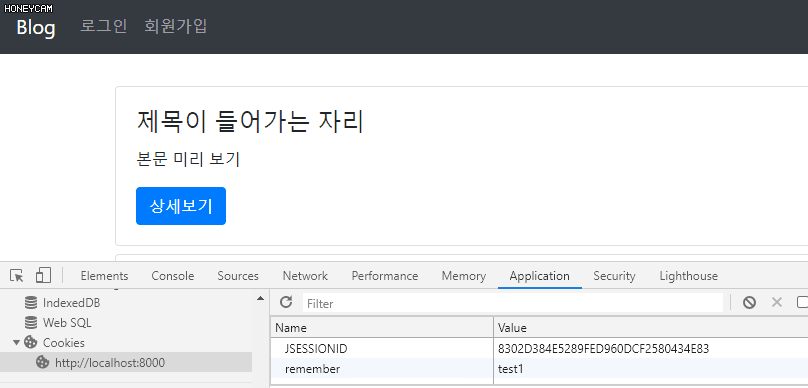Click the Blog brand link
Viewport: 808px width, 388px height.
pyautogui.click(x=36, y=27)
